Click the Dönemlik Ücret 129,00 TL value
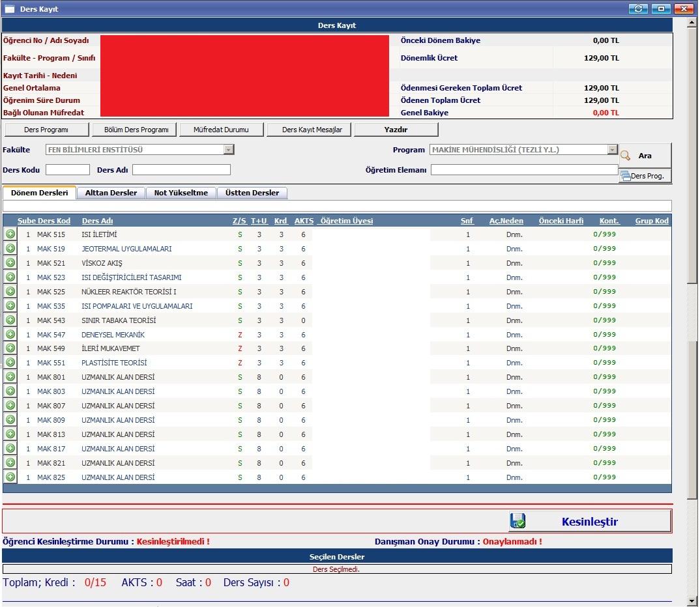Screen dimensions: 700x607 coord(602,58)
